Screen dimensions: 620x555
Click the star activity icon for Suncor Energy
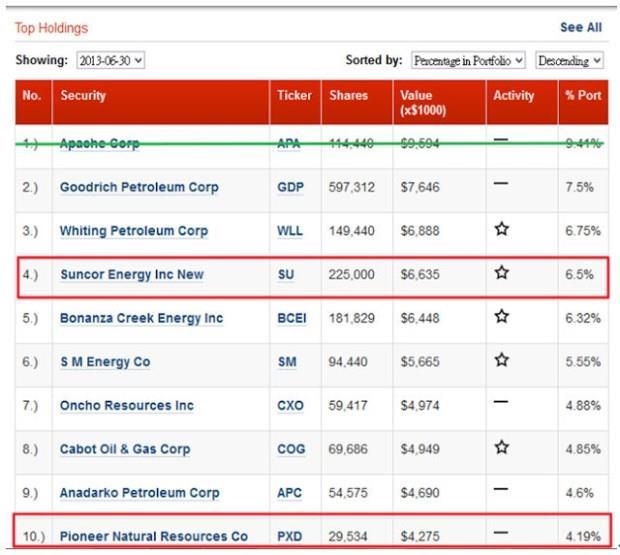[502, 272]
